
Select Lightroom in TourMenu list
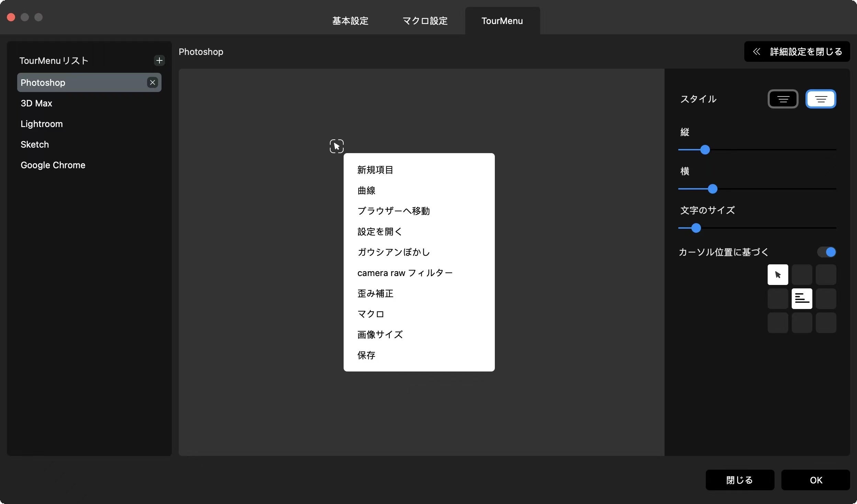click(42, 124)
